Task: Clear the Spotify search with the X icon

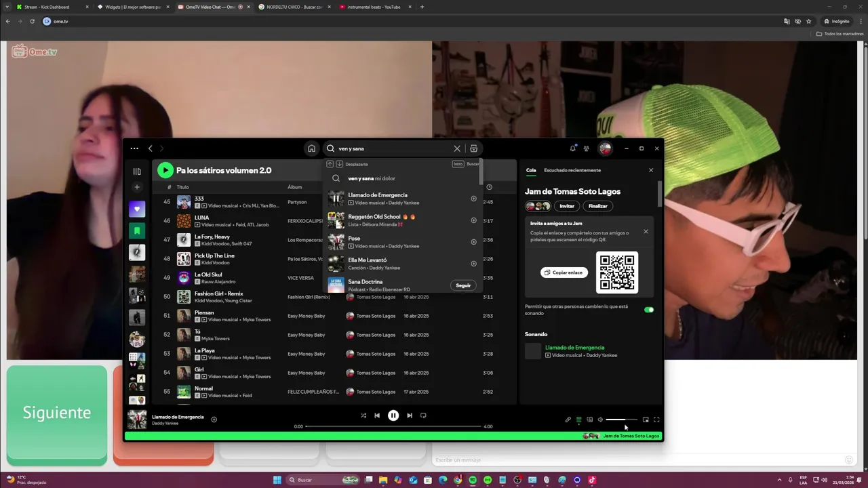Action: [457, 148]
